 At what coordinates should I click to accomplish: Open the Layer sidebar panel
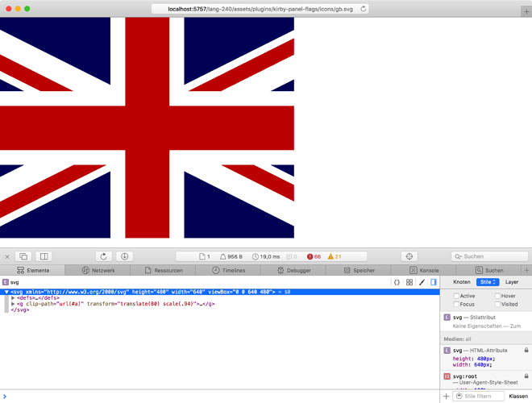click(x=512, y=282)
